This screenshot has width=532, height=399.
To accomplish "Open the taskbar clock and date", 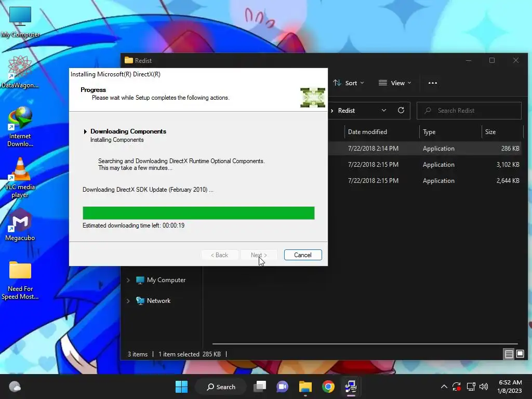I will click(x=510, y=387).
